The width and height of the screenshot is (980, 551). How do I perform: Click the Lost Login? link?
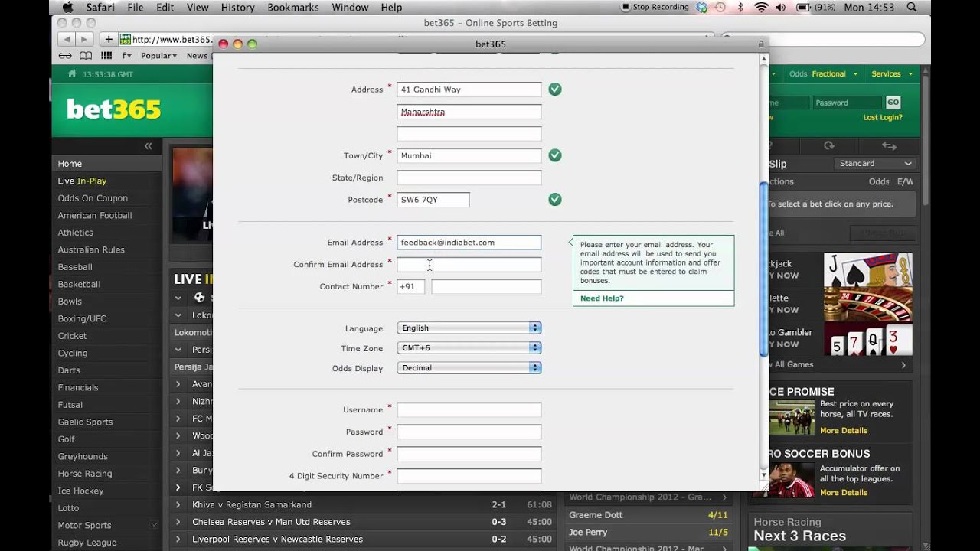coord(883,118)
